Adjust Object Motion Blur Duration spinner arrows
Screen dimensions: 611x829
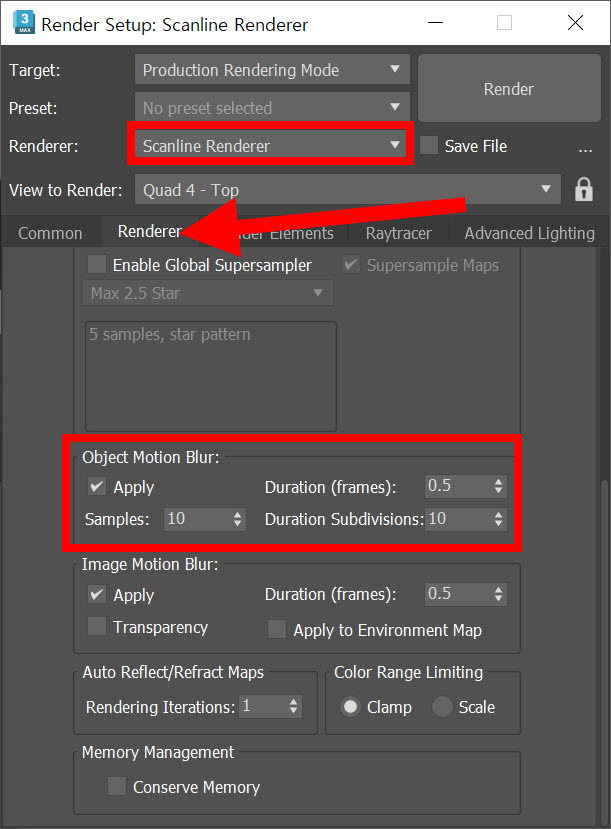click(x=498, y=486)
